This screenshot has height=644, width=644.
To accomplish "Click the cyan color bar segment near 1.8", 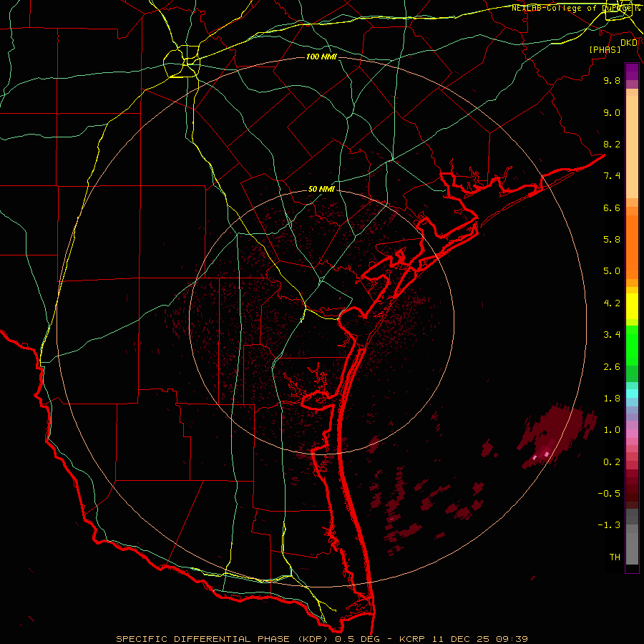I will (x=632, y=394).
